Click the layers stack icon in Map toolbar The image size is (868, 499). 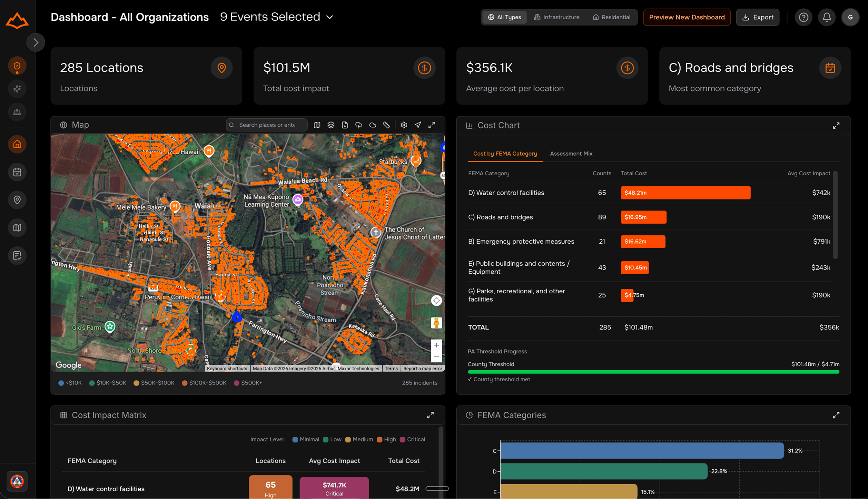[331, 125]
